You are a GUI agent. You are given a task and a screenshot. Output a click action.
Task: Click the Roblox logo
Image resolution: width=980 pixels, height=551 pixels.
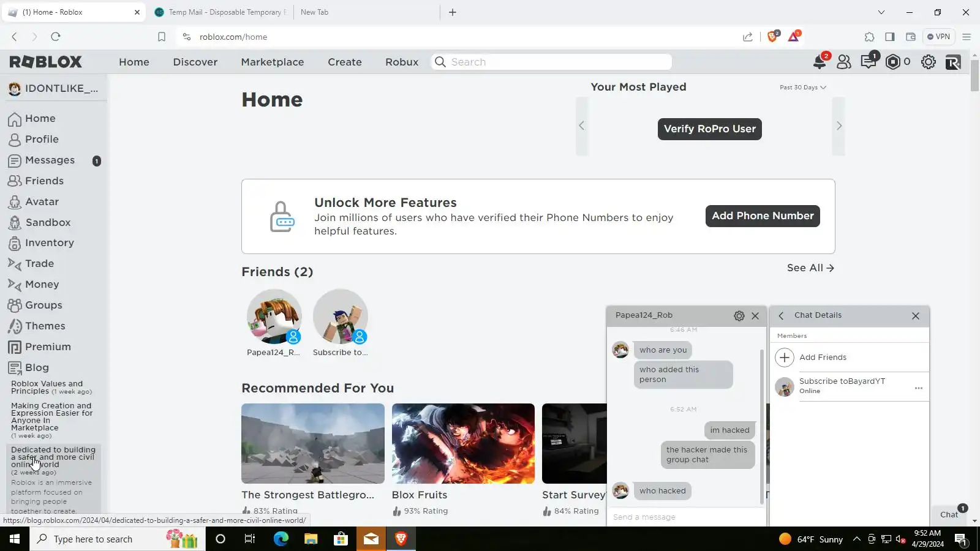(x=46, y=62)
